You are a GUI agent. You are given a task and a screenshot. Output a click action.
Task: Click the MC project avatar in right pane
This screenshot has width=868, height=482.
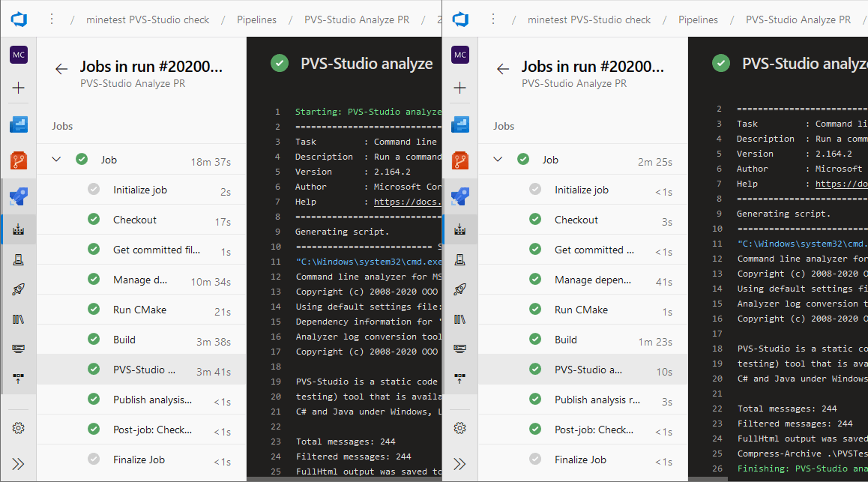pos(460,55)
